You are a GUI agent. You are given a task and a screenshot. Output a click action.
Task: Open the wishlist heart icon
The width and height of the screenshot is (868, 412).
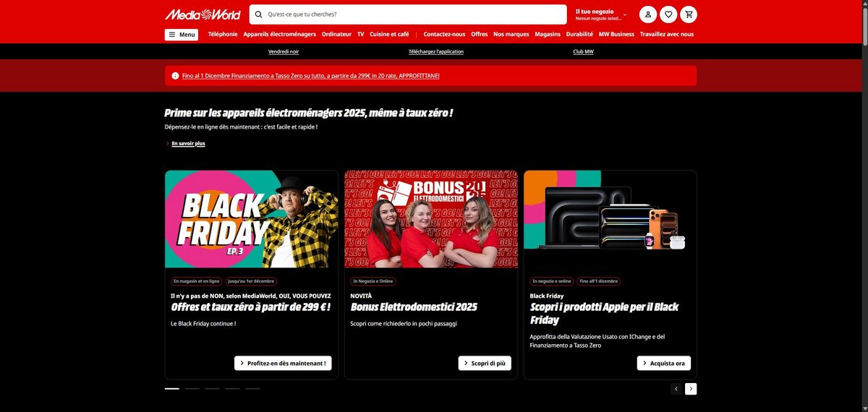[668, 14]
